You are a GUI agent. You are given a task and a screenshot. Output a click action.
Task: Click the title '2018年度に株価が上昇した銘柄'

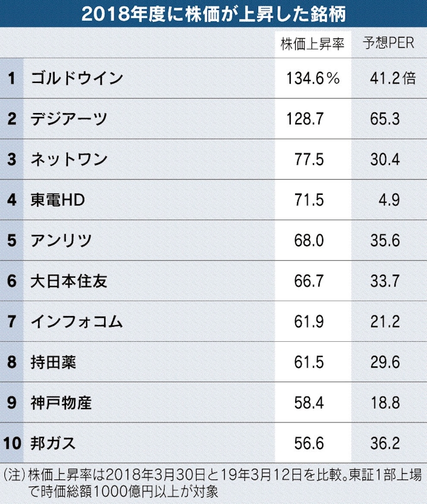pos(213,13)
